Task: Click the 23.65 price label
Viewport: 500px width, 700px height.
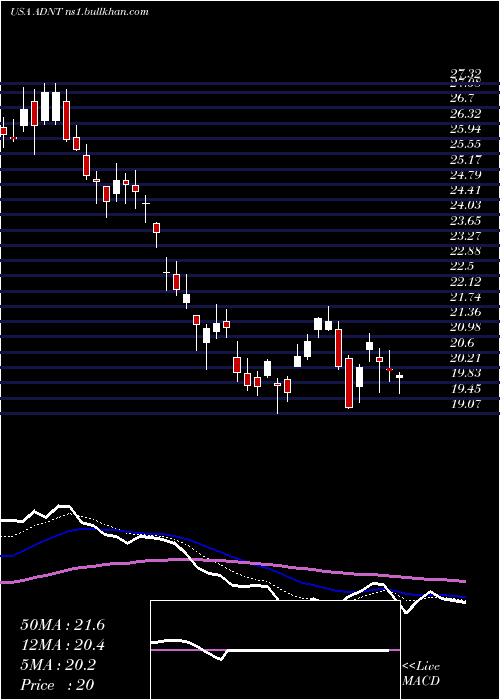Action: point(467,221)
